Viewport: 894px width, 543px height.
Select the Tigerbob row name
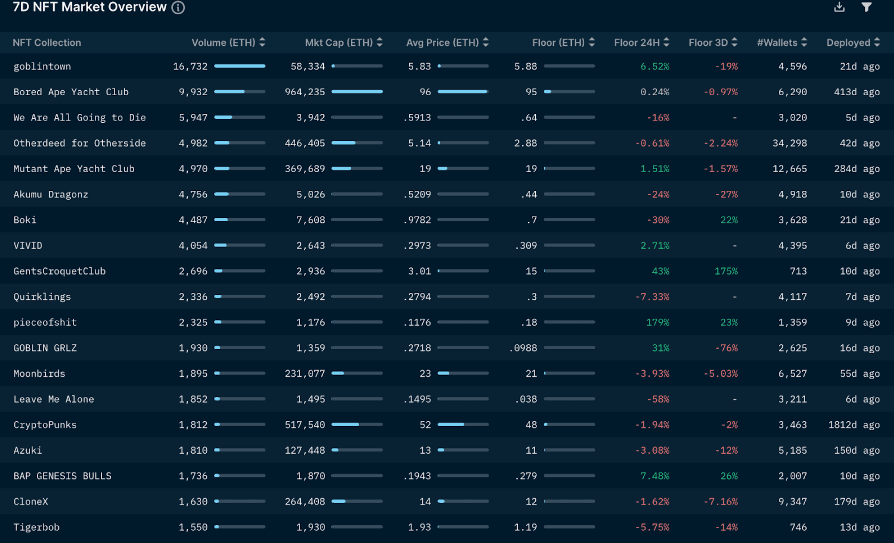point(36,527)
